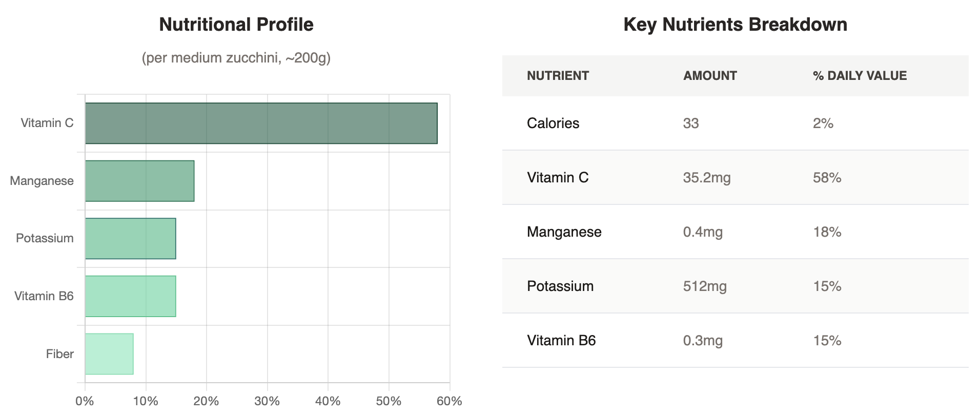This screenshot has height=417, width=980.
Task: Click the Manganese label on chart axis
Action: 42,181
